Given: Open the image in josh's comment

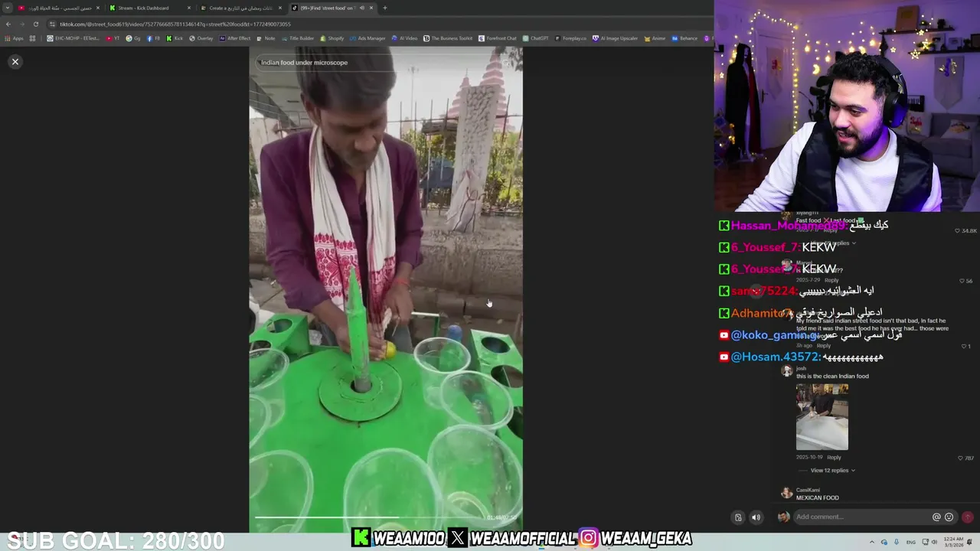Looking at the screenshot, I should pyautogui.click(x=822, y=417).
